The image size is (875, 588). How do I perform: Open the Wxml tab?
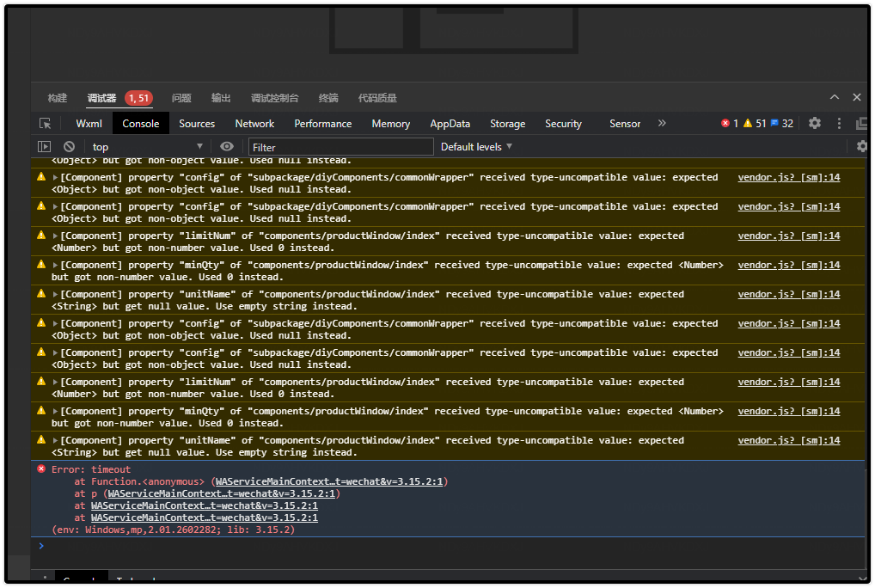pyautogui.click(x=89, y=124)
